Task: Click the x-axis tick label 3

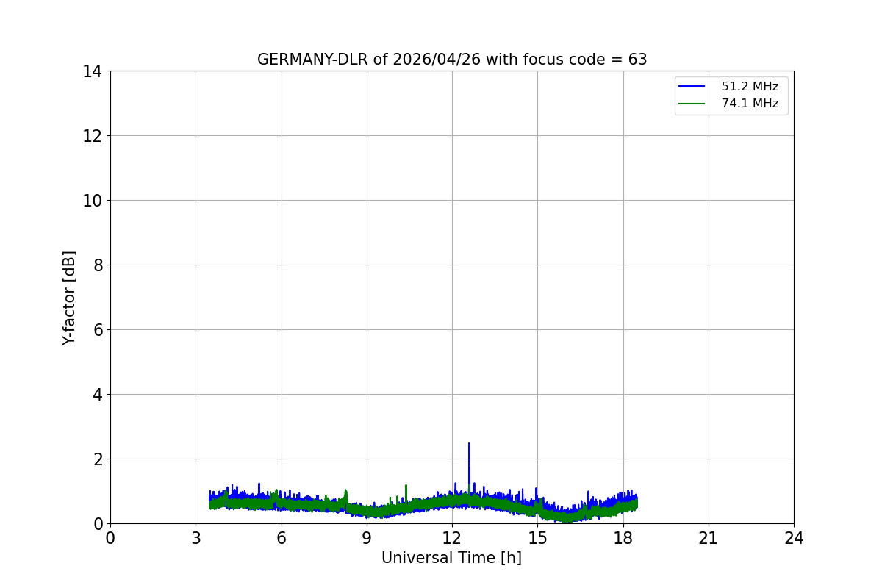Action: [196, 538]
